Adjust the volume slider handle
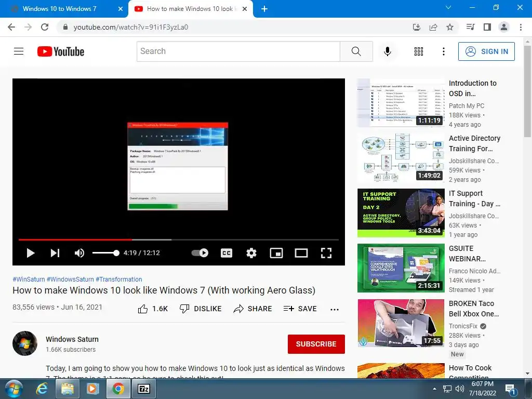532x399 pixels. [116, 253]
